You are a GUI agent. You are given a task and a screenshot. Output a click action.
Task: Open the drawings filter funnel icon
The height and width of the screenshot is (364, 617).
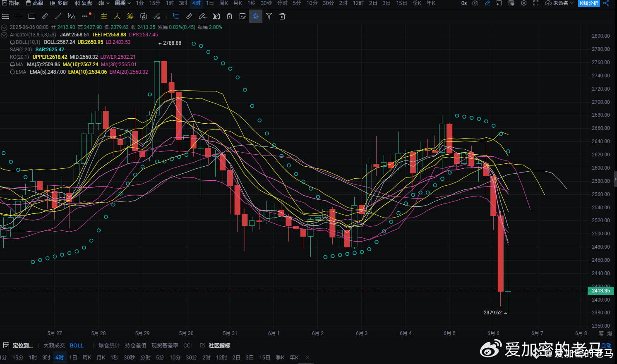pyautogui.click(x=269, y=16)
